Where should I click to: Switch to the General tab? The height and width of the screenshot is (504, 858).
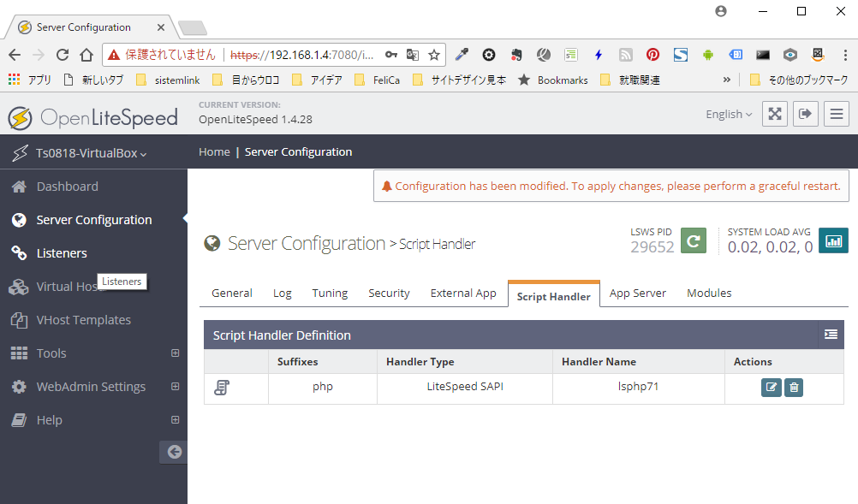click(x=232, y=293)
